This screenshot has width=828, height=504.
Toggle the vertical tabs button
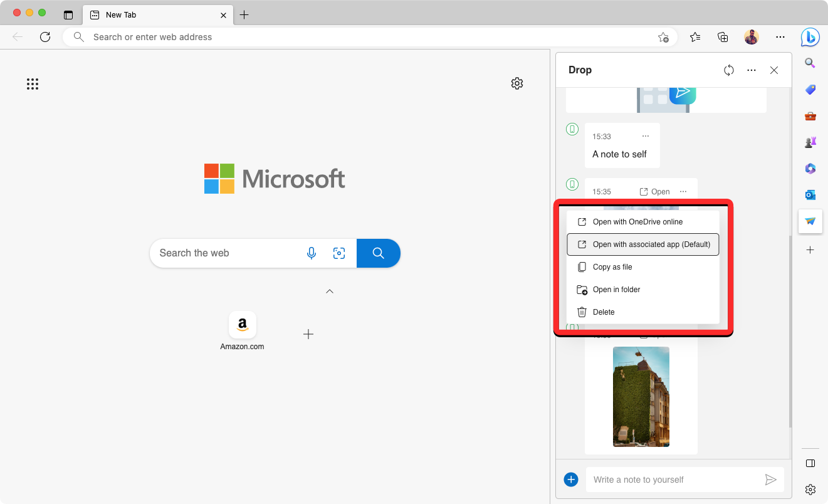tap(68, 15)
